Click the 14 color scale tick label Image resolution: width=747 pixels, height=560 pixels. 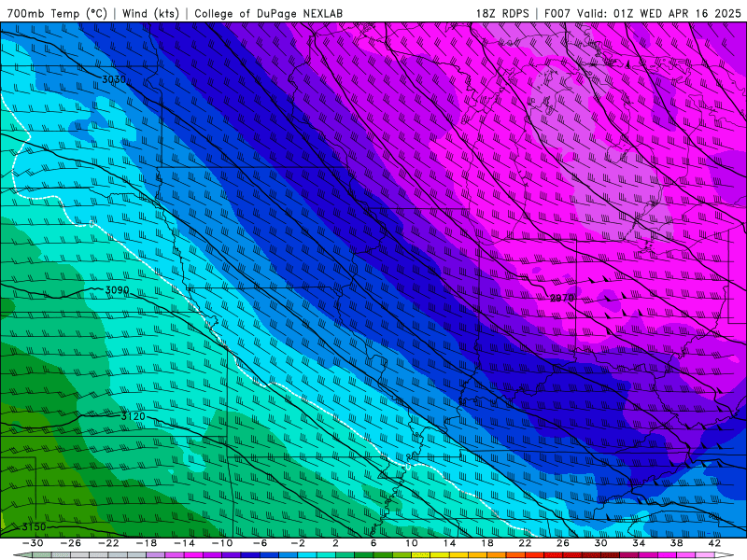[449, 543]
